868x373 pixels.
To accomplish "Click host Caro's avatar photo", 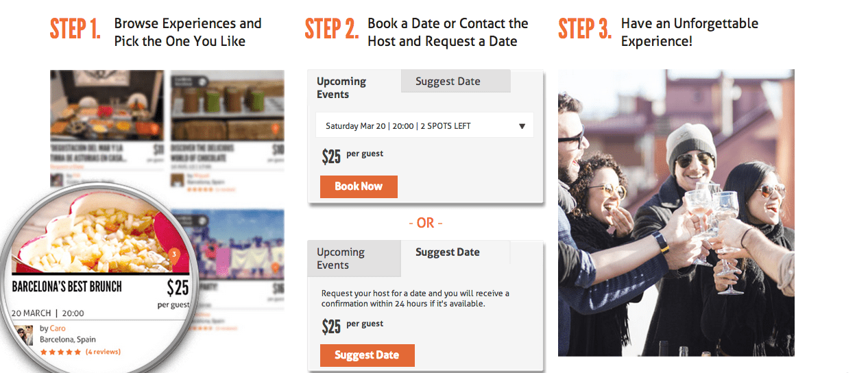I will 24,335.
